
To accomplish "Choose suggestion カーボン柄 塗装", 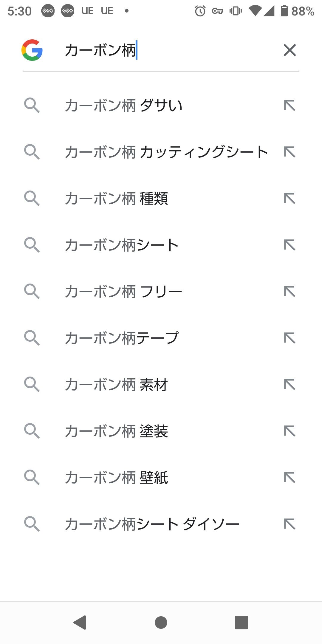I will click(116, 431).
